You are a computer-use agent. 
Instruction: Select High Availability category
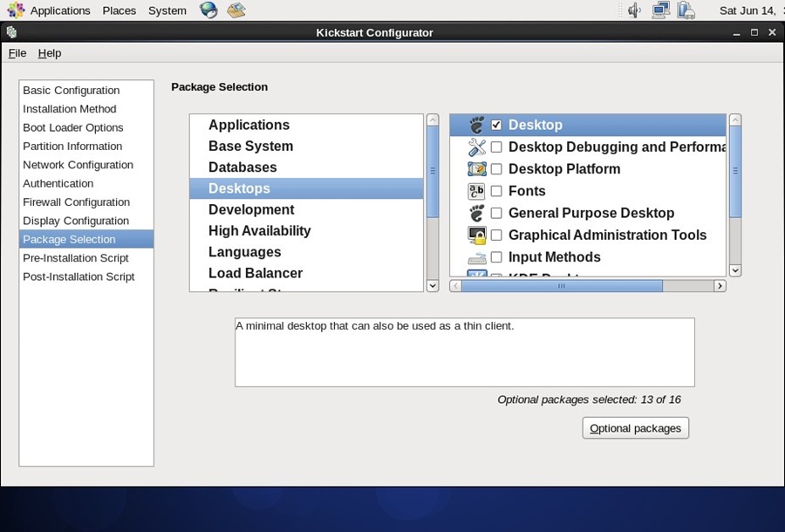(x=259, y=230)
